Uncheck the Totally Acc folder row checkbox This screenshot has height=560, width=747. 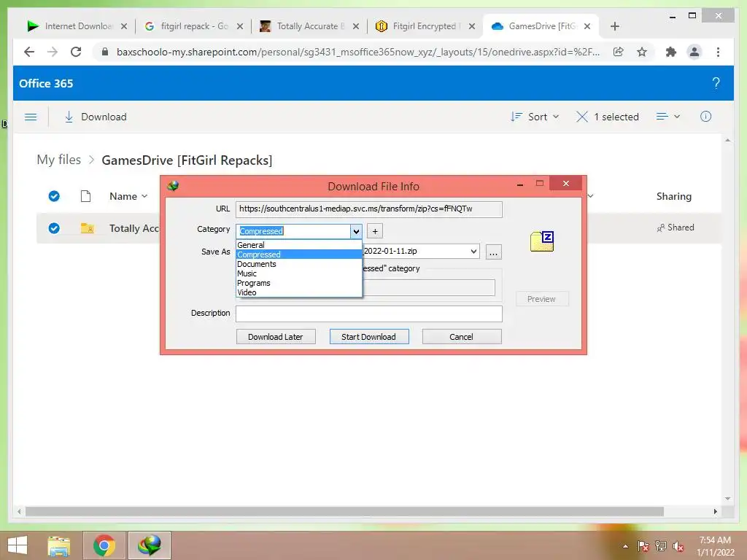(54, 228)
